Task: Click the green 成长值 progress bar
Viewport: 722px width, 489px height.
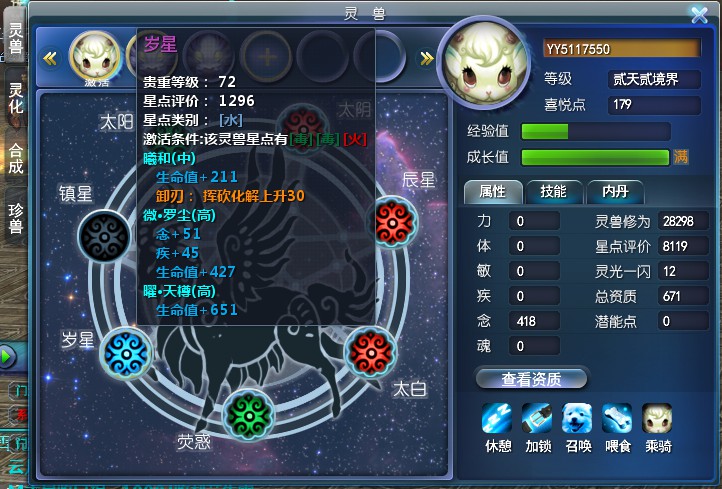Action: (595, 157)
